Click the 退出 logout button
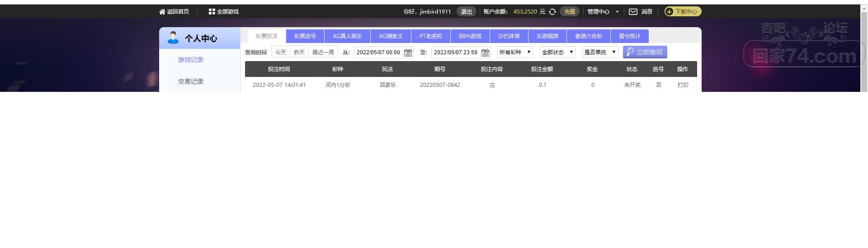 467,12
